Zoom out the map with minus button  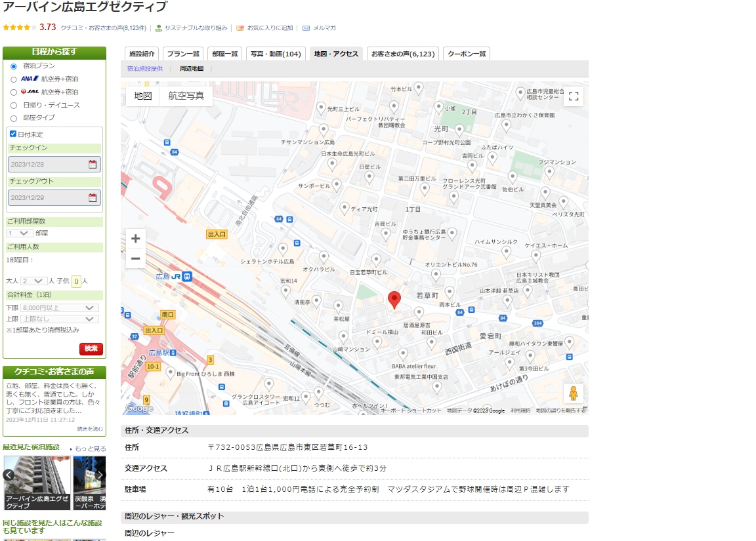(135, 259)
